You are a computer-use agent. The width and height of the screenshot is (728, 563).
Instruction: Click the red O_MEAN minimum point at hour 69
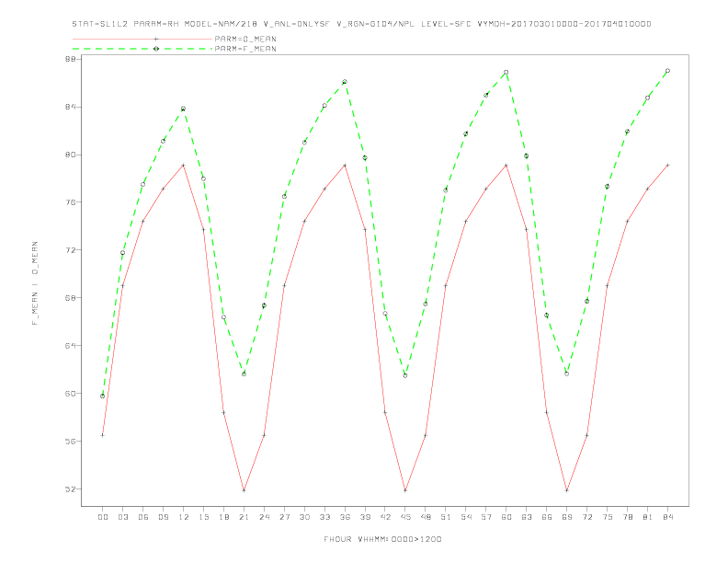tap(567, 490)
